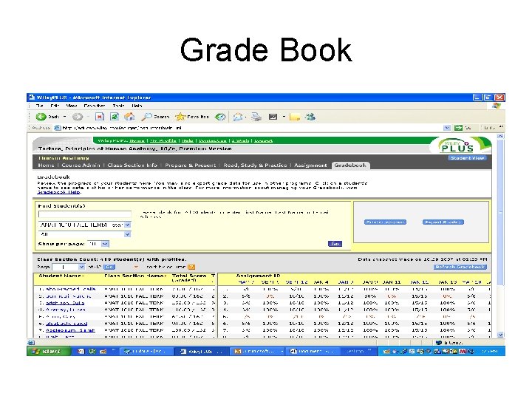Click the My Profile link in green bar
Screen dimensions: 532x399
[163, 140]
